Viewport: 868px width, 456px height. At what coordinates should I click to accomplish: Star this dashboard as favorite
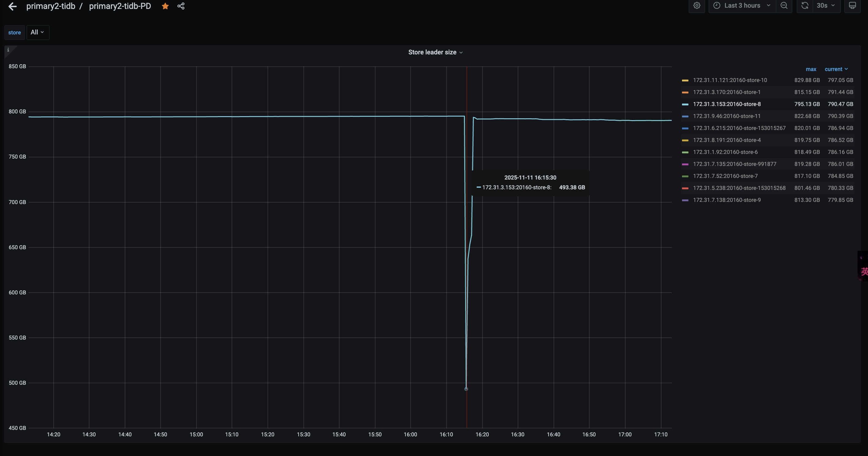click(165, 6)
